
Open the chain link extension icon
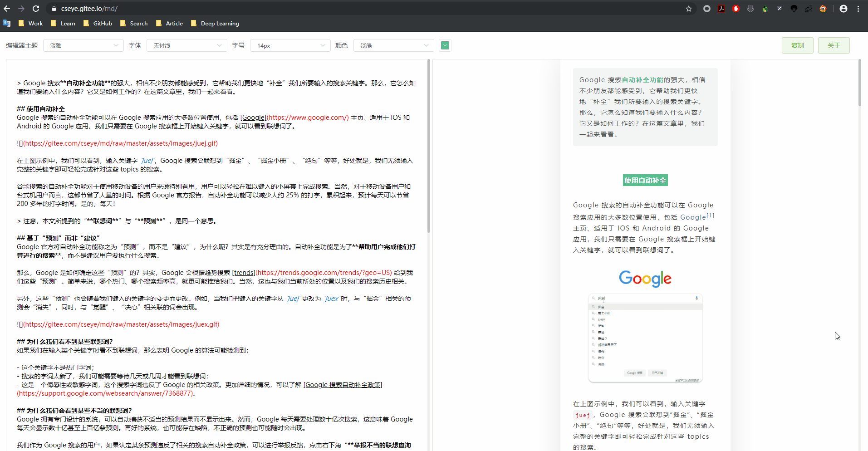[809, 9]
